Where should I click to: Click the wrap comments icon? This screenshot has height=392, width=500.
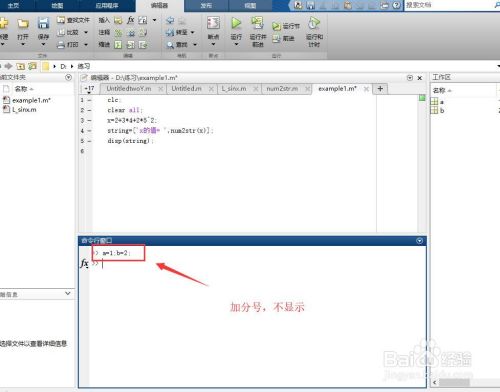(x=143, y=33)
